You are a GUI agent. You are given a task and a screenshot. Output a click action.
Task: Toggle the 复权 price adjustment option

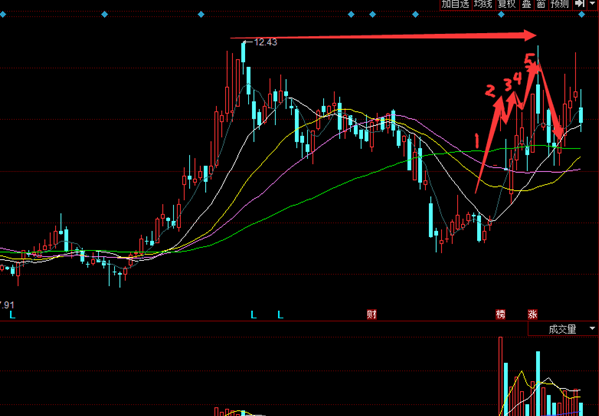pyautogui.click(x=507, y=4)
